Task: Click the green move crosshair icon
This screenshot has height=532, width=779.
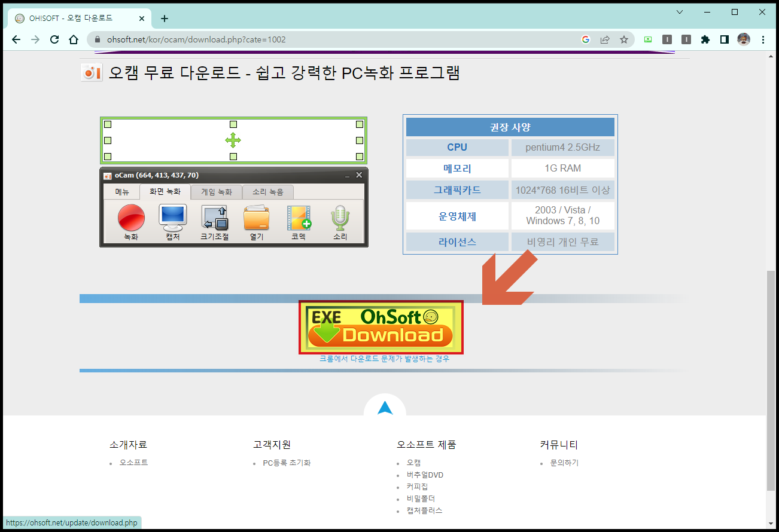Action: tap(233, 140)
